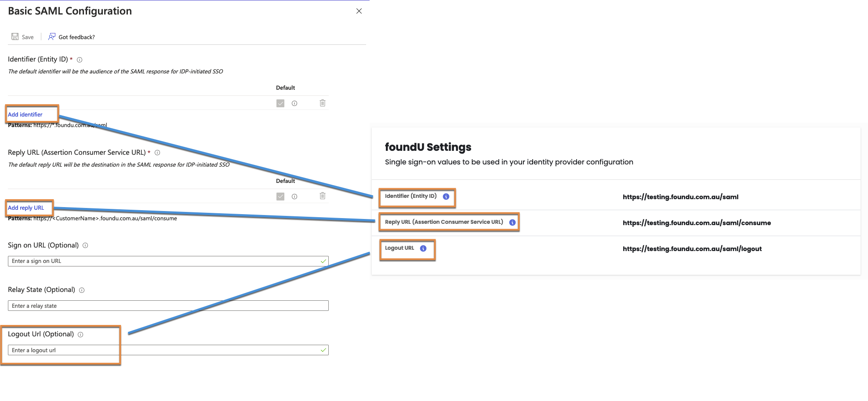Click info icon beside Relay State
This screenshot has width=868, height=401.
[82, 290]
